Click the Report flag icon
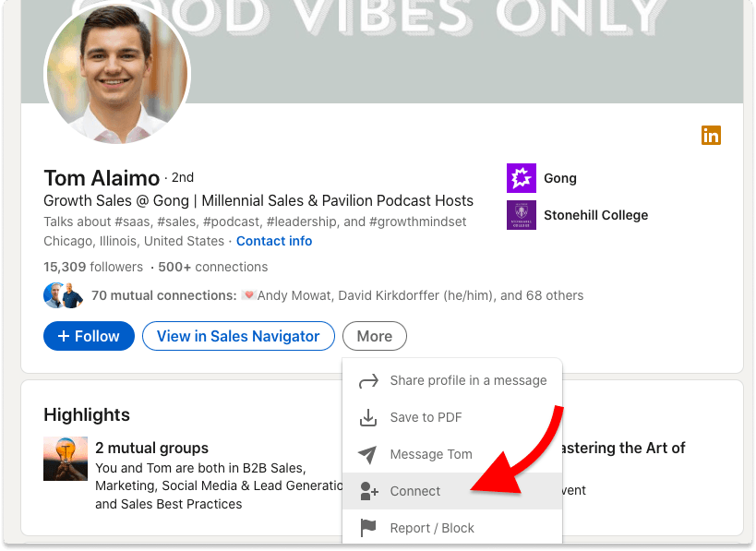The height and width of the screenshot is (551, 756). pos(368,528)
